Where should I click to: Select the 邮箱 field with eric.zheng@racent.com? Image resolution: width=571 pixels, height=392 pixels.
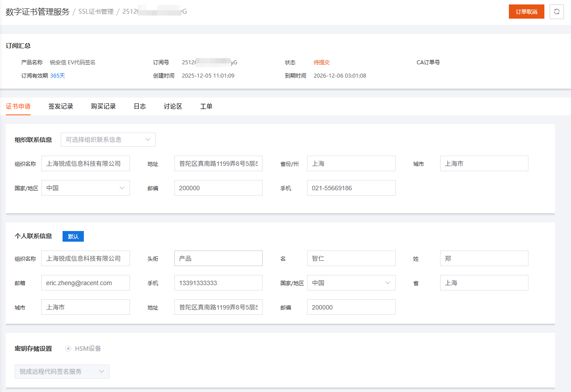click(85, 282)
